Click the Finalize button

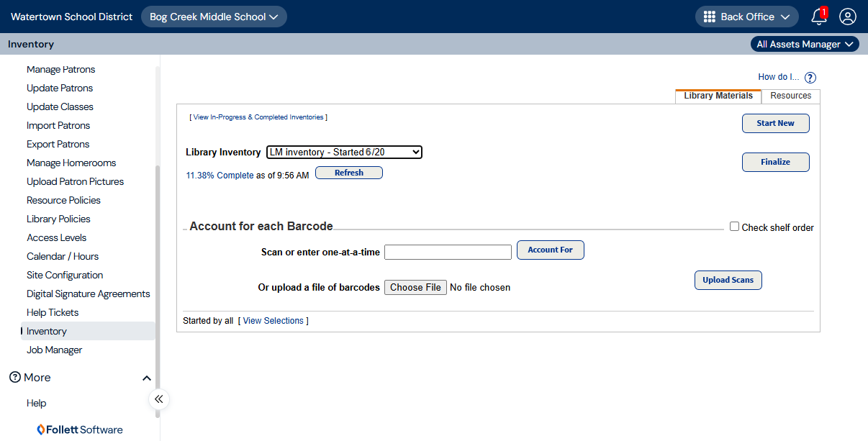[775, 162]
